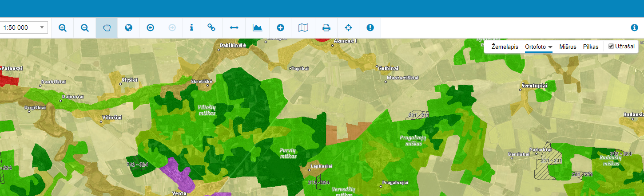Viewport: 644px width, 196px height.
Task: Switch to the Žemėlapis basemap
Action: pyautogui.click(x=505, y=47)
